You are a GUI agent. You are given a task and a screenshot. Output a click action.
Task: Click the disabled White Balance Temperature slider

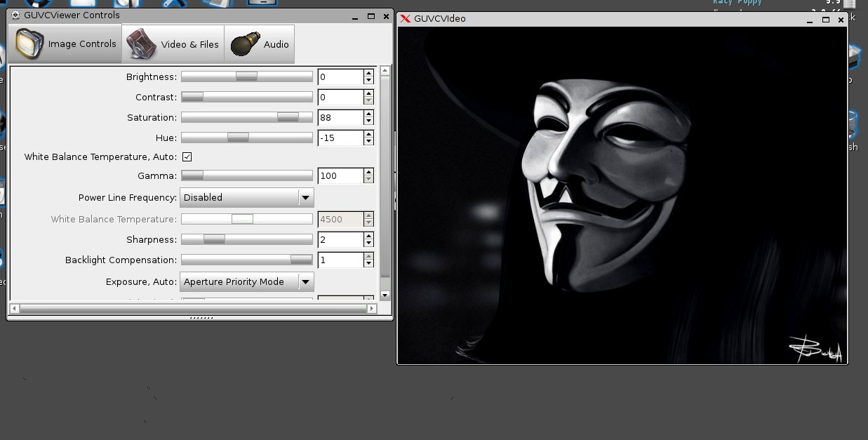tap(247, 219)
